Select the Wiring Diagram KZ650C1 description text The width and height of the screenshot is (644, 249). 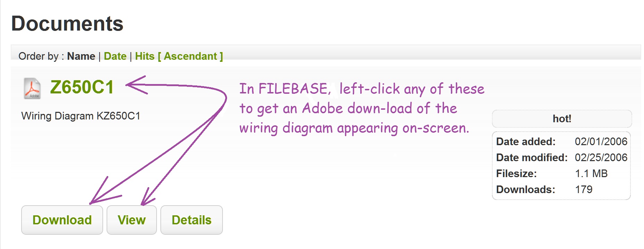tap(81, 116)
